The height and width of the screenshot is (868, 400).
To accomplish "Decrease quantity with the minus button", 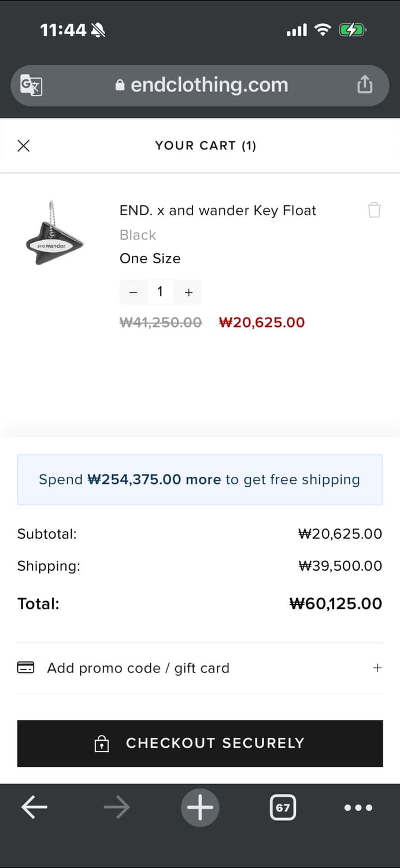I will tap(133, 292).
